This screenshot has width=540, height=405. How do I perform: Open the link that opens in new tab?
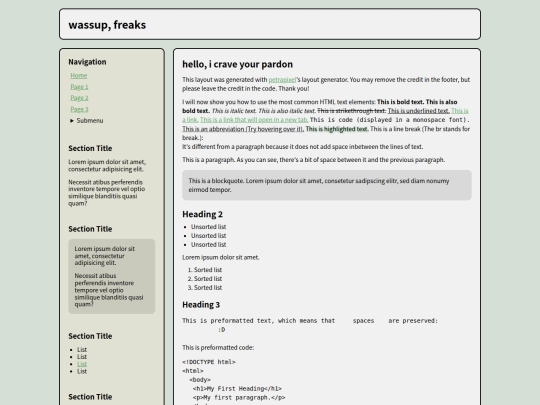pos(254,120)
